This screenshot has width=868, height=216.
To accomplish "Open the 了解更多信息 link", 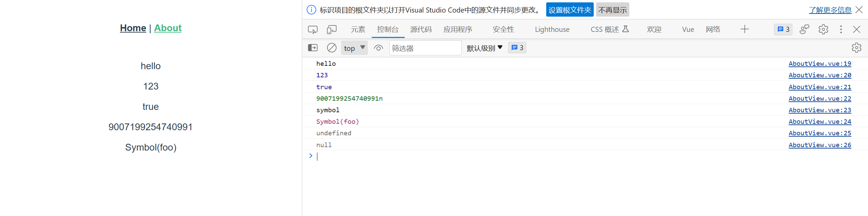I will pyautogui.click(x=830, y=10).
